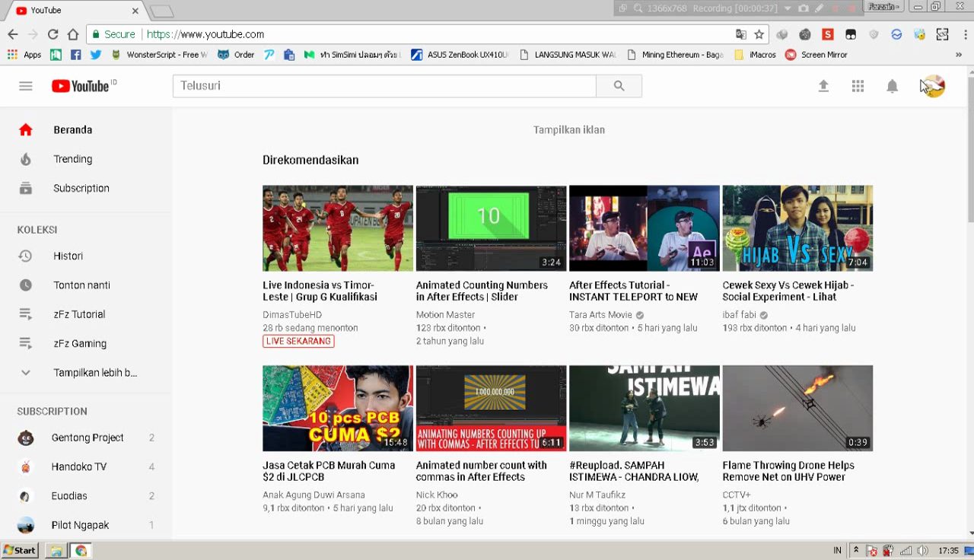Open the Gentong Project subscription channel
Viewport: 974px width, 560px height.
pos(88,437)
